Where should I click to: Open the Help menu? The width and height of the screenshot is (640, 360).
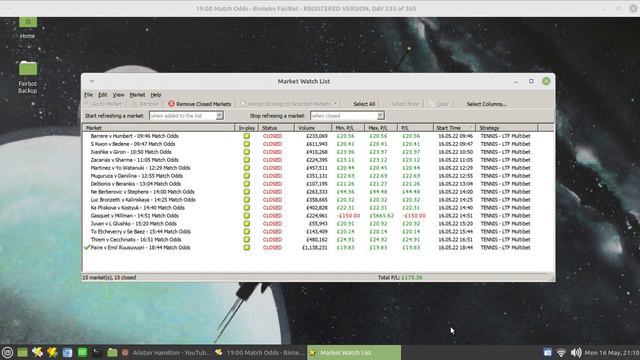(x=156, y=95)
